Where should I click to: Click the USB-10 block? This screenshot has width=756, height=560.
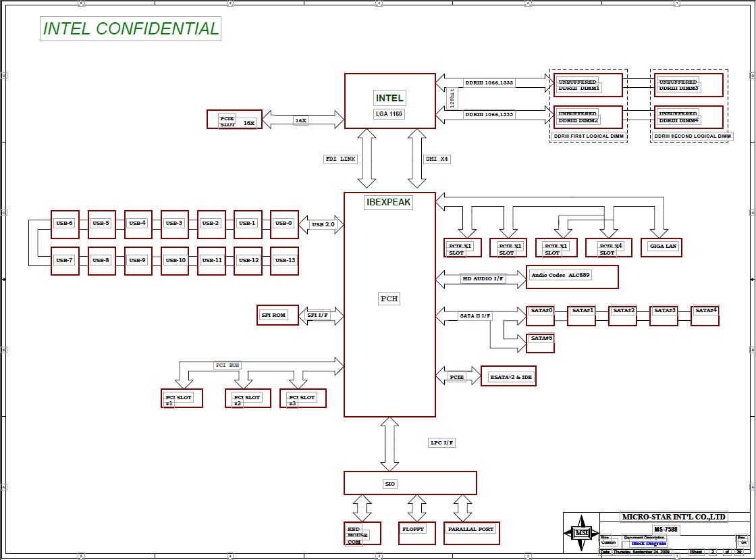point(175,261)
